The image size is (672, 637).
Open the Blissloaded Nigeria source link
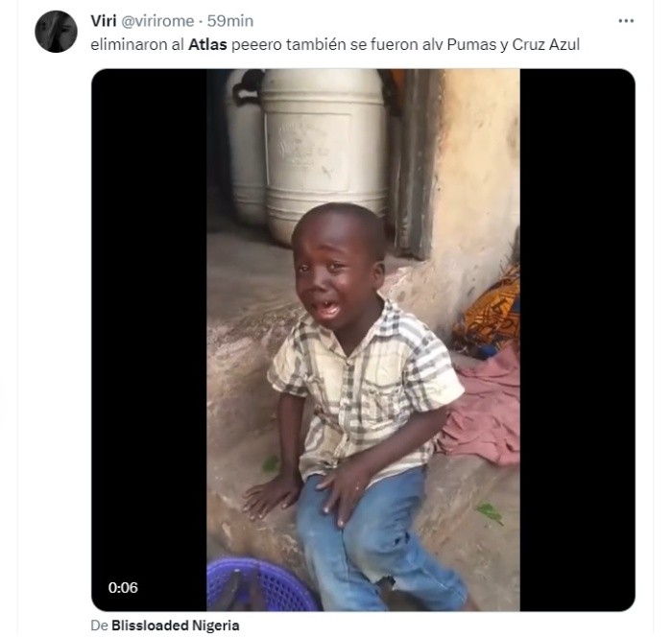pos(175,625)
